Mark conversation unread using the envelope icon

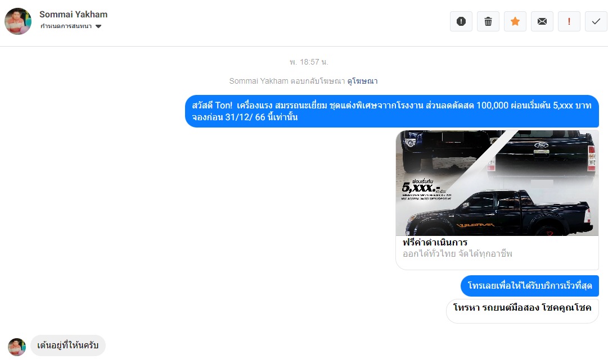(x=542, y=21)
